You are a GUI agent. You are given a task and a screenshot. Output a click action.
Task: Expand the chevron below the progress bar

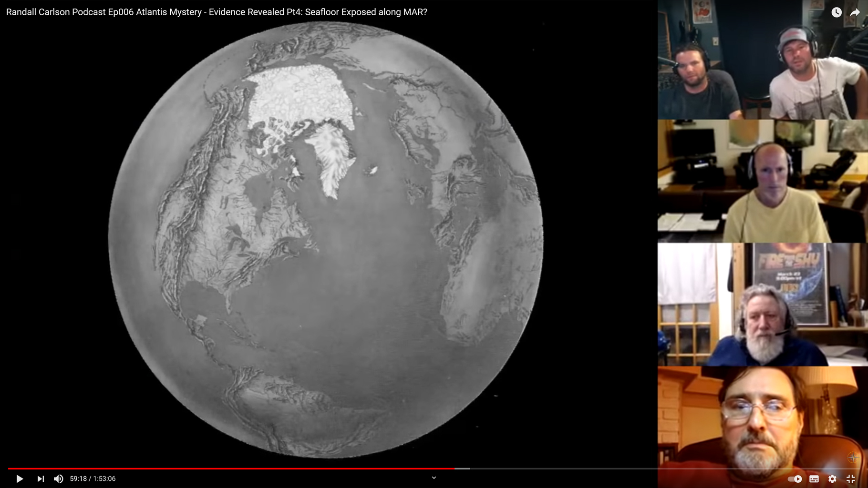click(x=434, y=478)
